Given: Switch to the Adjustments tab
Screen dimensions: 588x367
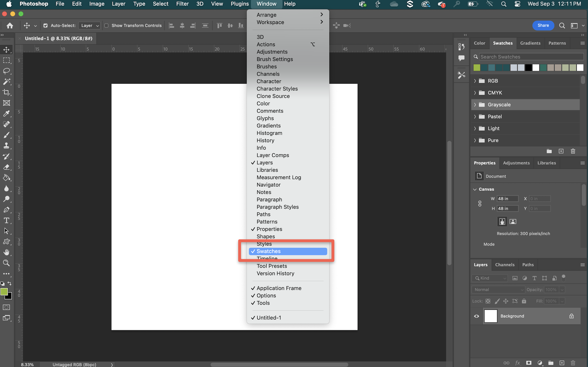Looking at the screenshot, I should 516,163.
